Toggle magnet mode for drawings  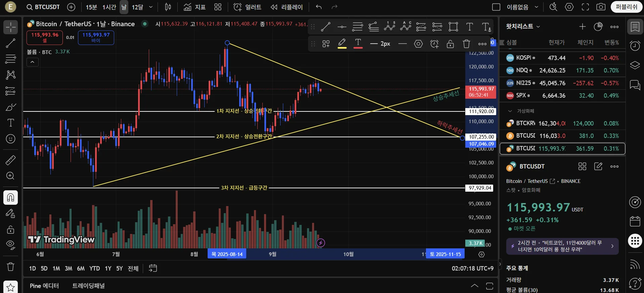[x=10, y=197]
